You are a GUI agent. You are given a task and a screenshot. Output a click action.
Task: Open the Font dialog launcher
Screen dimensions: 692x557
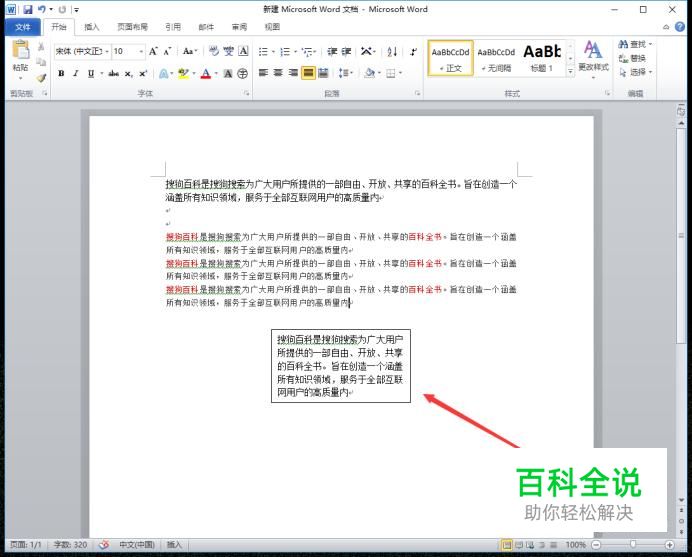(x=246, y=93)
